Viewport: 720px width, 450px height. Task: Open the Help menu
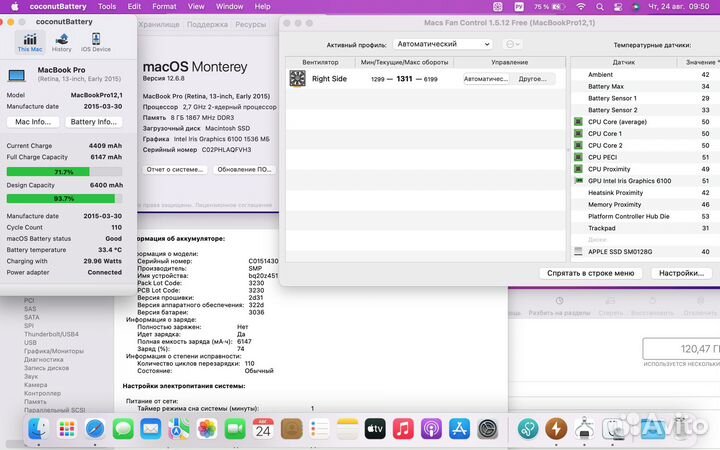pyautogui.click(x=263, y=6)
